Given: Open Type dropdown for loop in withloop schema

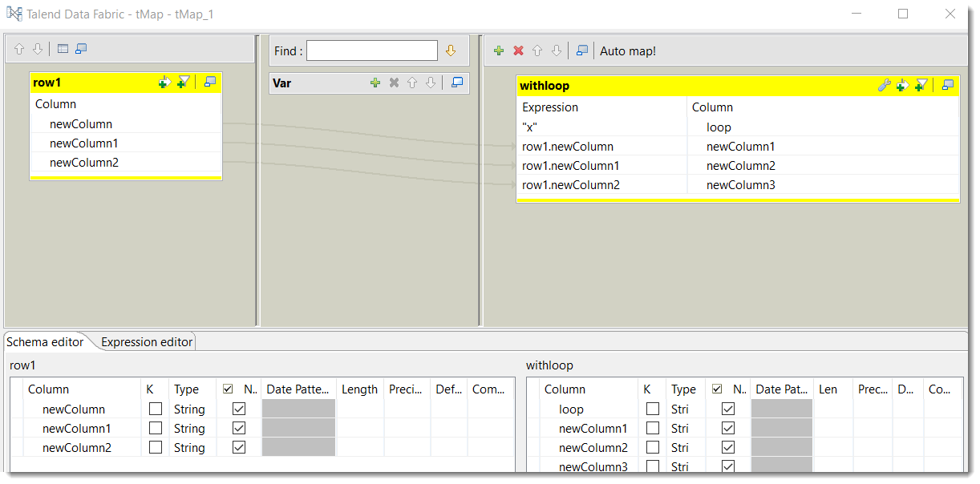Looking at the screenshot, I should (x=684, y=409).
